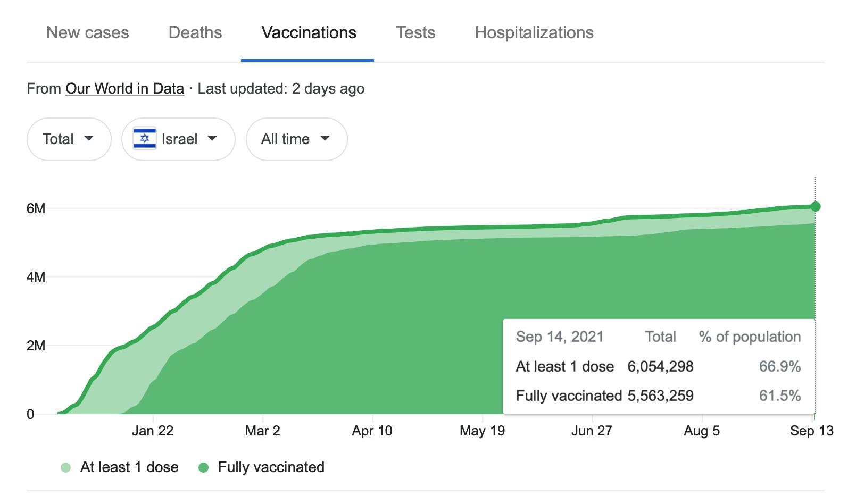
Task: Open the Deaths tab
Action: tap(195, 33)
